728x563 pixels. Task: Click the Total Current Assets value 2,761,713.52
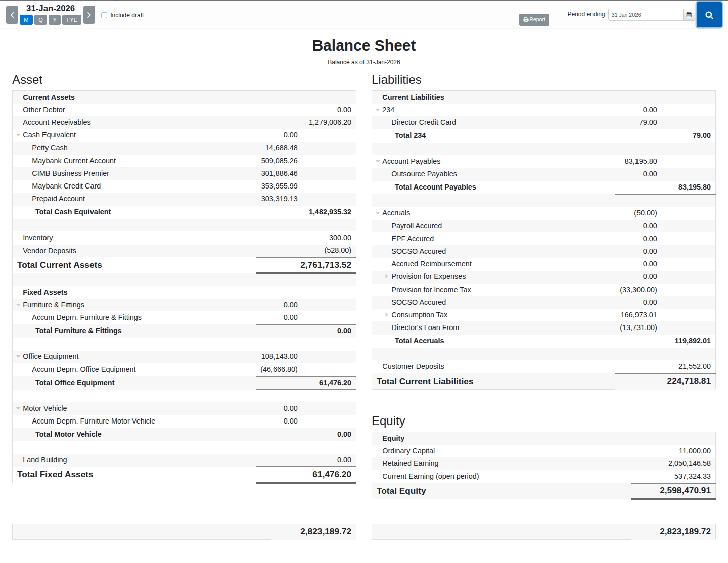[x=326, y=265]
